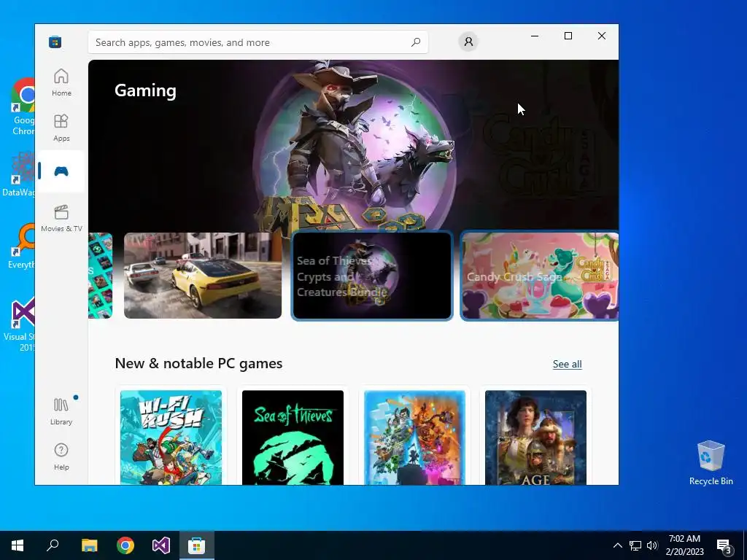
Task: Select the yellow racing car carousel tile
Action: [203, 276]
